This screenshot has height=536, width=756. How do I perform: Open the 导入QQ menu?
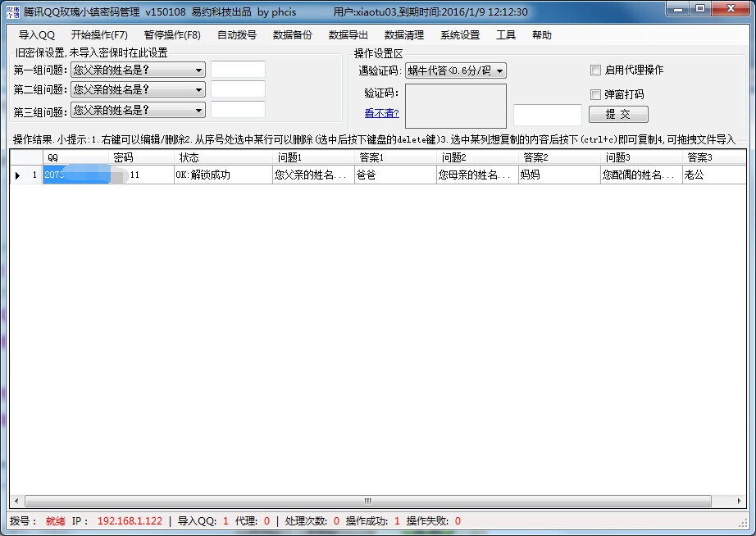coord(37,34)
